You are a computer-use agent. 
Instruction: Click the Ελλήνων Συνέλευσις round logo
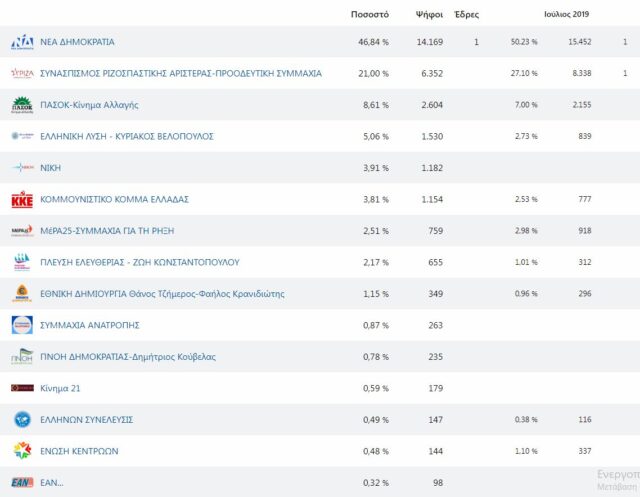[x=21, y=419]
